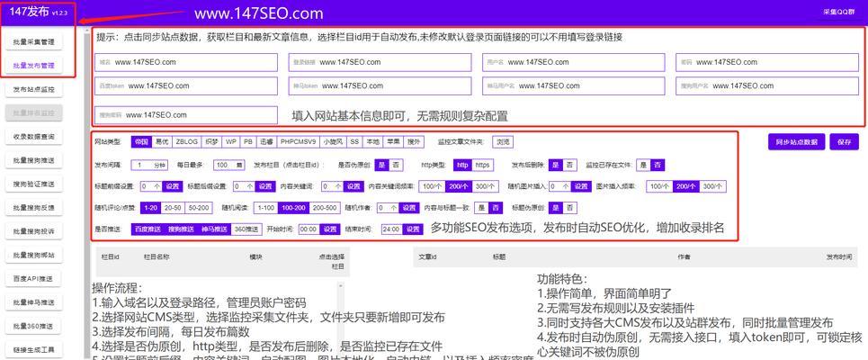This screenshot has height=360, width=868.
Task: Choose http as http类型
Action: tap(462, 165)
